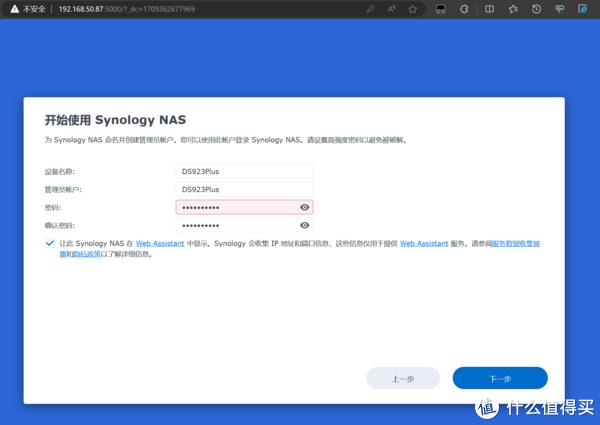
Task: Click the confirm password field
Action: coord(244,225)
